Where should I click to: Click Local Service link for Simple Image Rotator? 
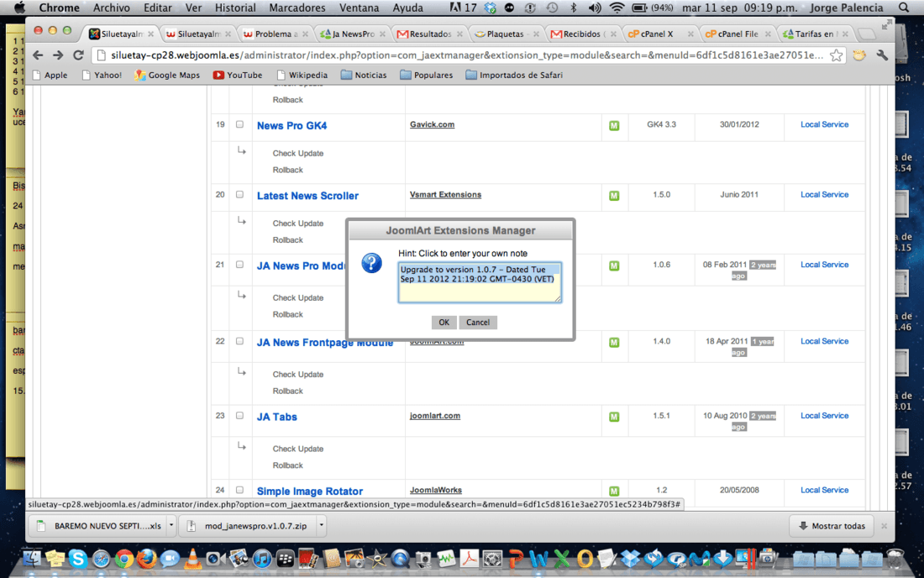coord(824,490)
